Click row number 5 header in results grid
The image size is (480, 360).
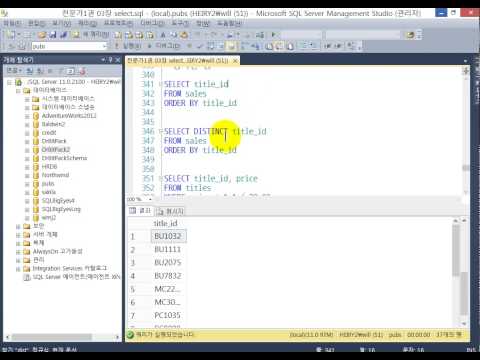133,289
